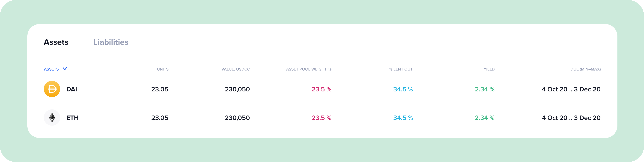
Task: Click DAI's 2.34 % yield value
Action: pyautogui.click(x=484, y=89)
